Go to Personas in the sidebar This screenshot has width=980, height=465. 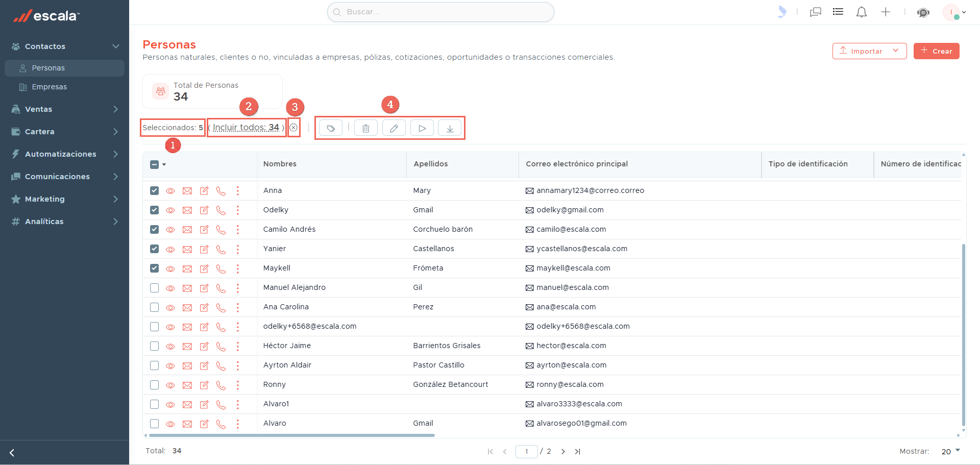coord(64,68)
